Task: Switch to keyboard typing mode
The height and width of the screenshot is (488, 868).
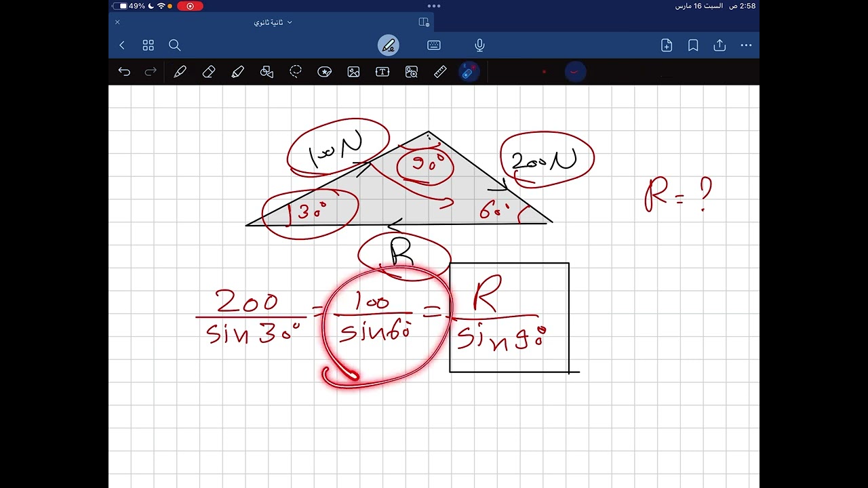Action: [x=434, y=45]
